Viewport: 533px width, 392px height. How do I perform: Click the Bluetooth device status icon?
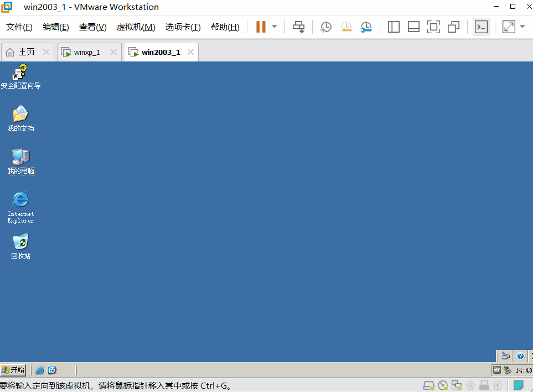[498, 385]
